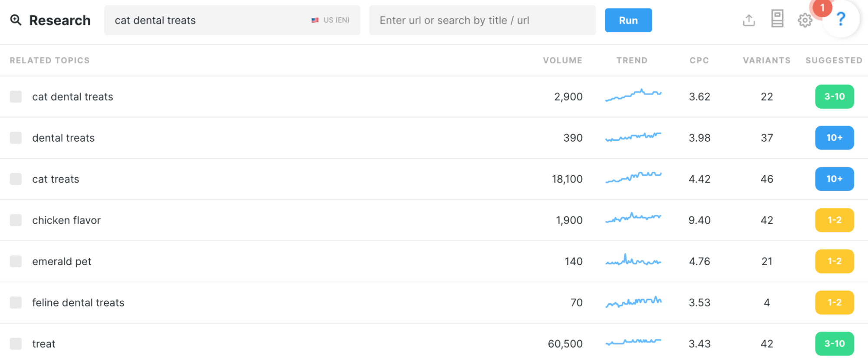Click the red notification badge
This screenshot has width=868, height=362.
pyautogui.click(x=822, y=8)
